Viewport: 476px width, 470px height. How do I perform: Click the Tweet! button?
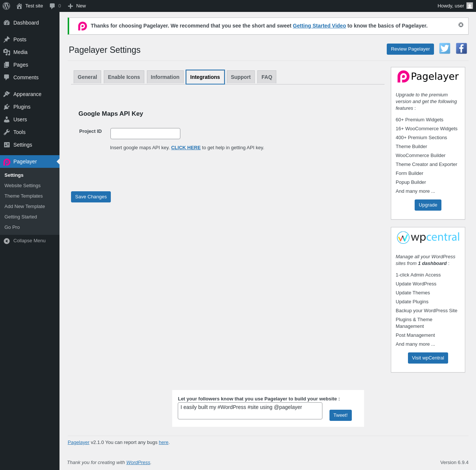coord(341,415)
